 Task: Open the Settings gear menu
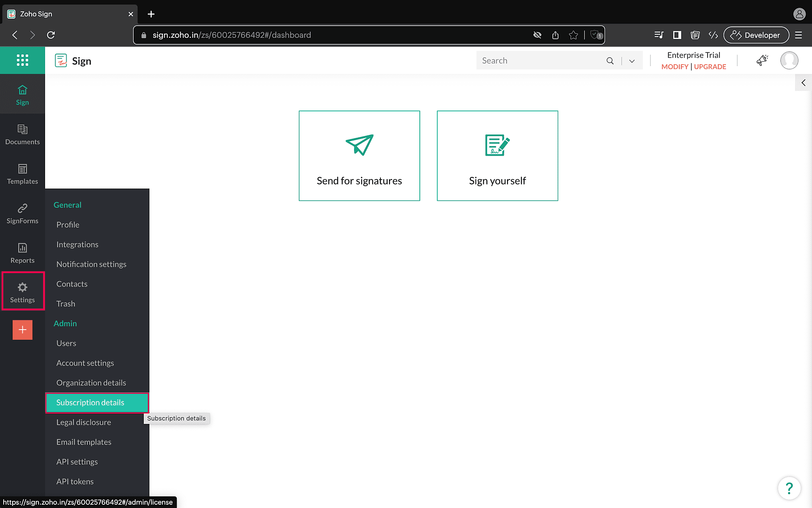(23, 292)
